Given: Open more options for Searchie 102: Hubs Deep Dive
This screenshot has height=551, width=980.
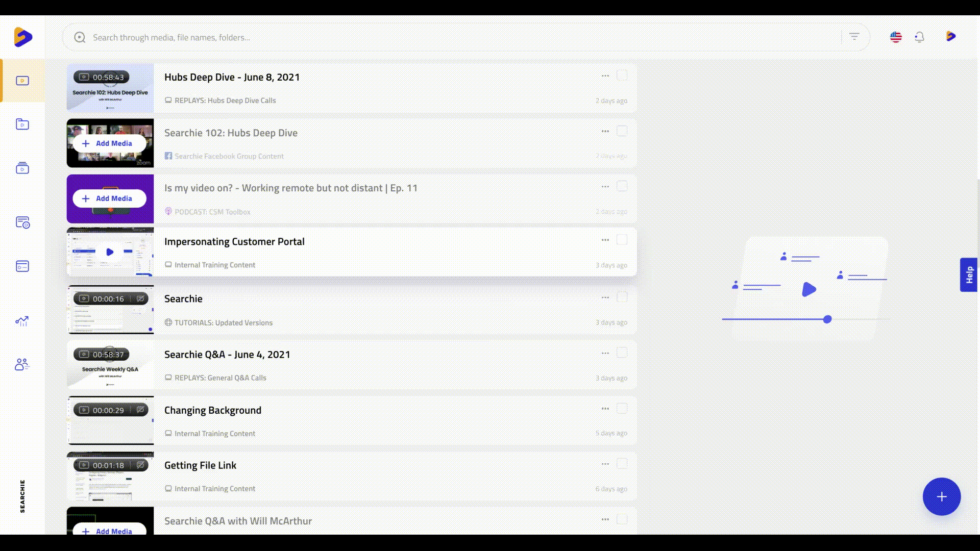Looking at the screenshot, I should [x=605, y=131].
